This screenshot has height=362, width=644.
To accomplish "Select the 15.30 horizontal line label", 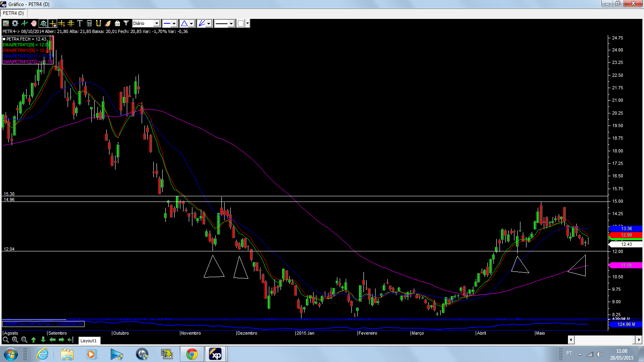I will pyautogui.click(x=9, y=194).
